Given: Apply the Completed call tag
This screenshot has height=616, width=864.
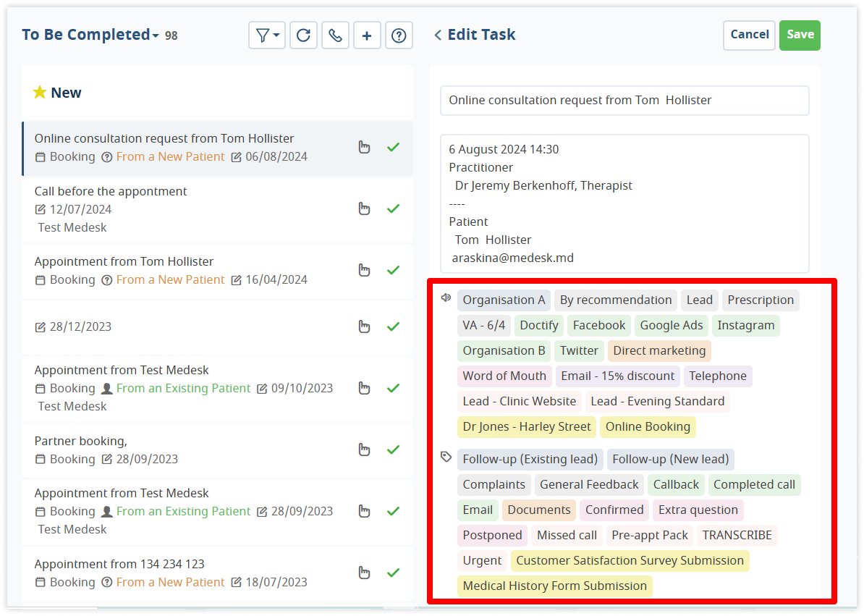Looking at the screenshot, I should [754, 485].
